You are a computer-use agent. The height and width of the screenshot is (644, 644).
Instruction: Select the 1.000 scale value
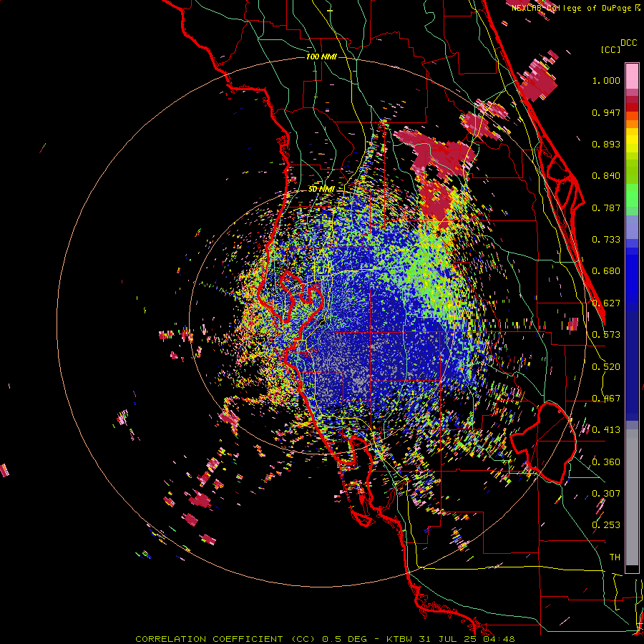coord(606,80)
